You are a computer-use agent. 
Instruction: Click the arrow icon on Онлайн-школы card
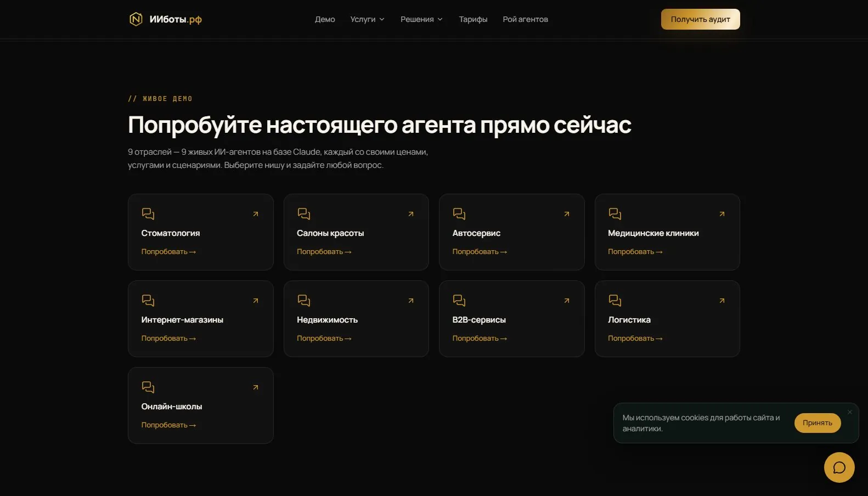256,387
